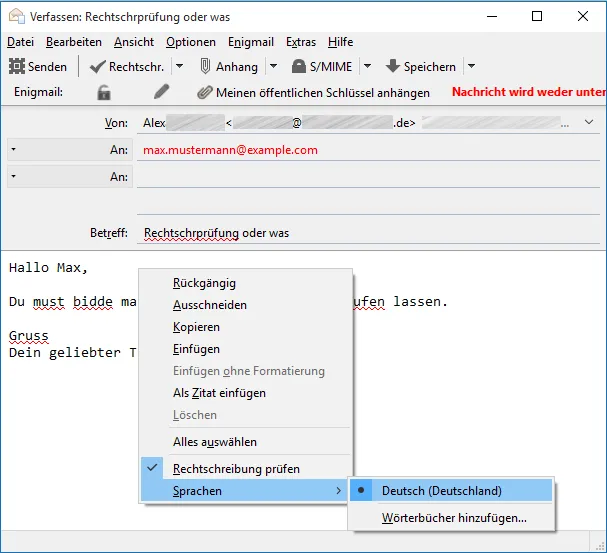607x553 pixels.
Task: Toggle the Enigmail signing pencil icon
Action: pos(161,92)
